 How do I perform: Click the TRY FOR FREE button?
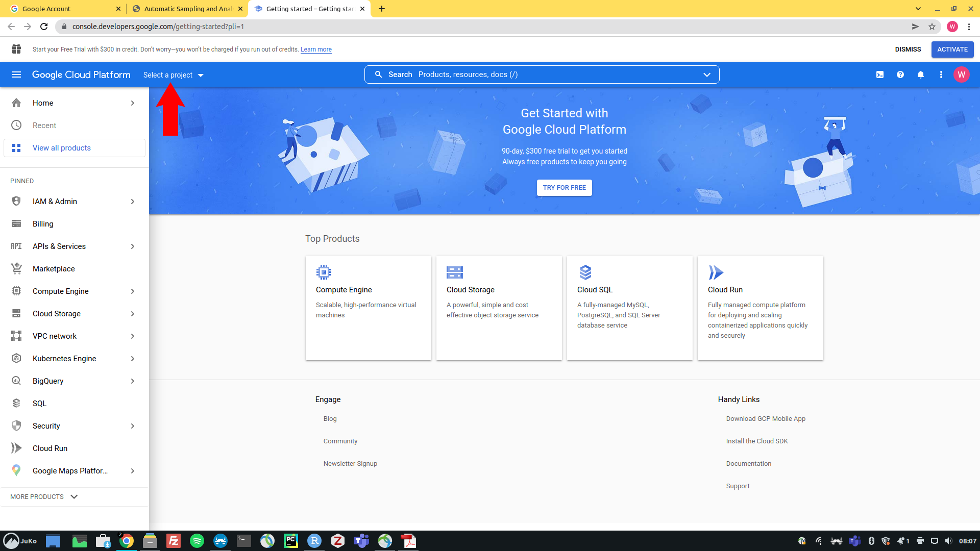(x=564, y=188)
